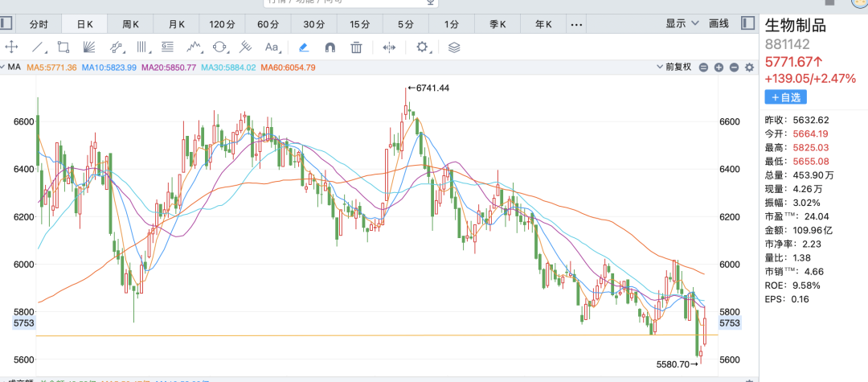The height and width of the screenshot is (382, 868).
Task: Click the 今开 5664.19 row
Action: tap(796, 133)
